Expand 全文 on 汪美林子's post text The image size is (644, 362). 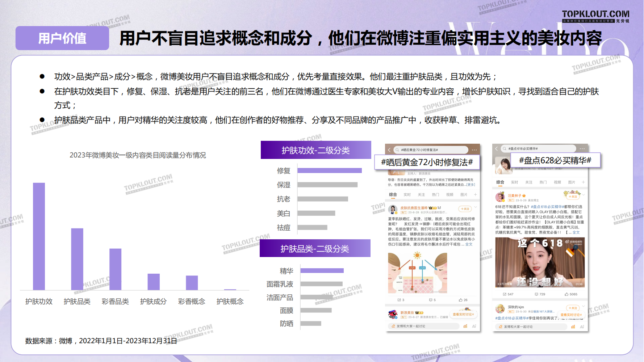point(576,232)
